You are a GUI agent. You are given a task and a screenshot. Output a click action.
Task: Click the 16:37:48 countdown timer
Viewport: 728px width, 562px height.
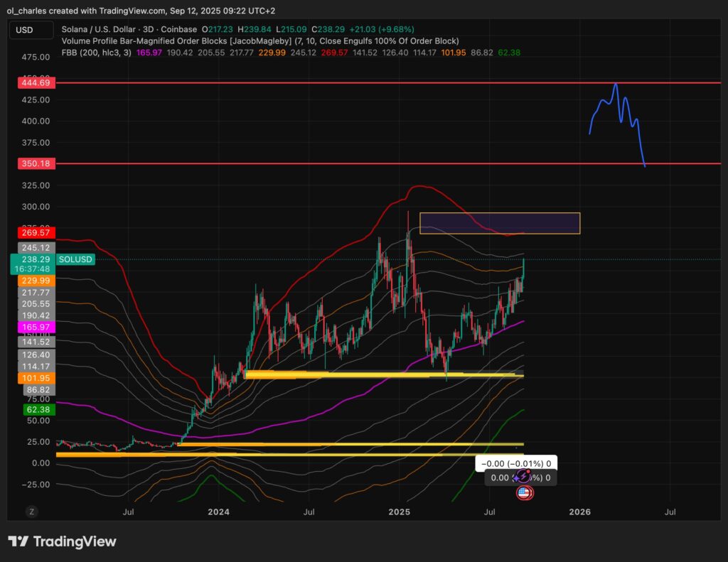pyautogui.click(x=31, y=269)
